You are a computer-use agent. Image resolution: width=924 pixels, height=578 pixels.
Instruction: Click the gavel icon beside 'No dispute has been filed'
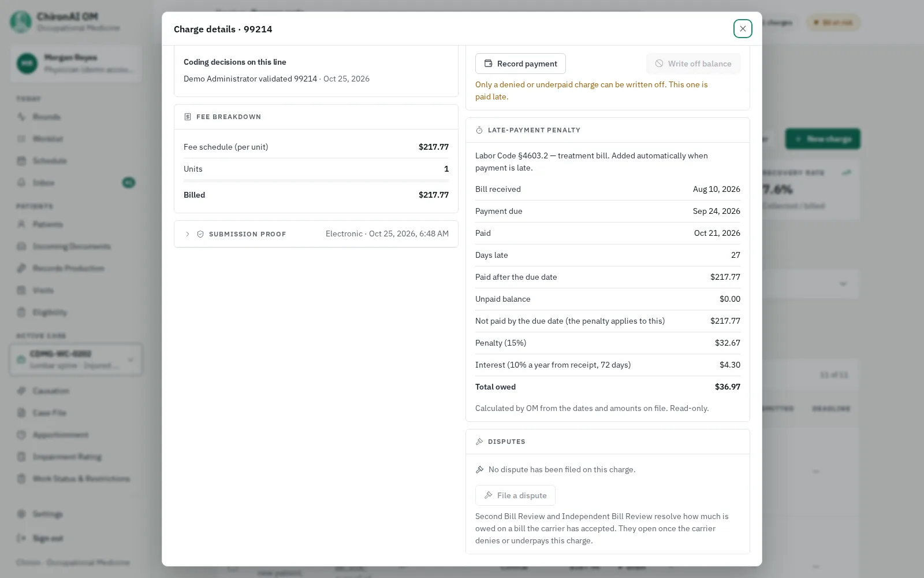tap(479, 470)
